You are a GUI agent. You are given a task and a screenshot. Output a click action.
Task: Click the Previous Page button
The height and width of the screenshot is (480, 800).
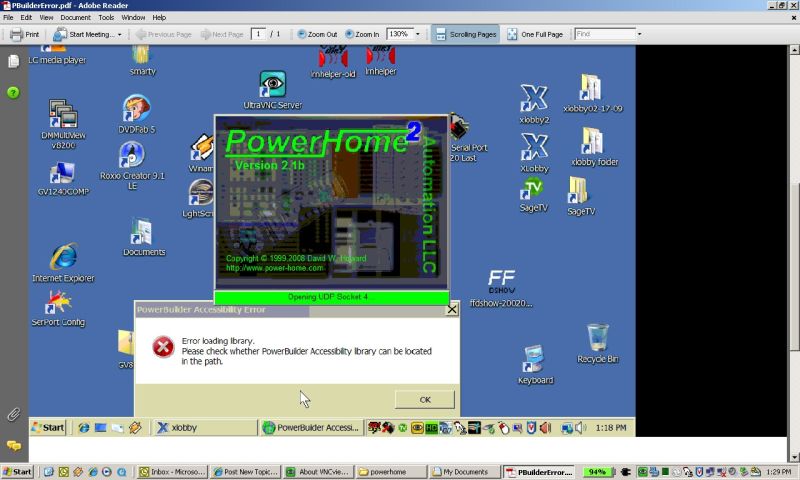164,34
